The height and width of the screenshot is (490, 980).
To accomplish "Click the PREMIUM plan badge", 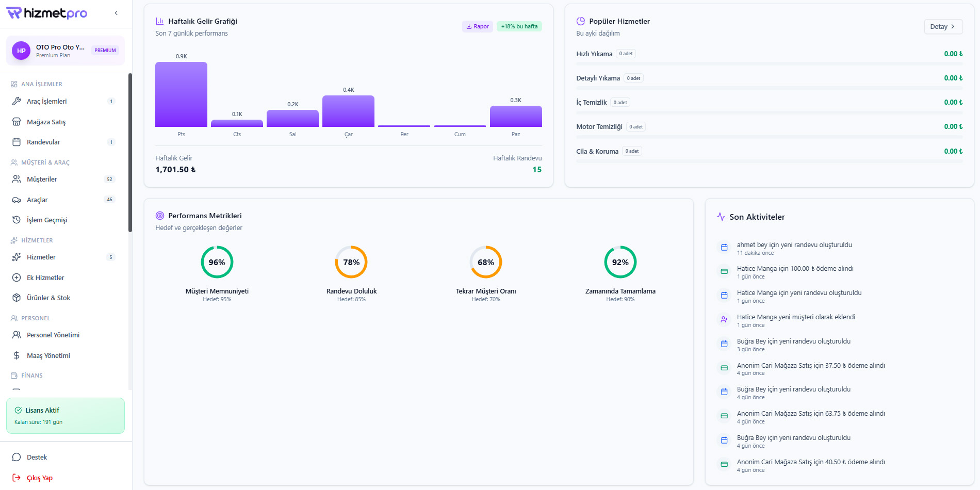I will point(105,51).
